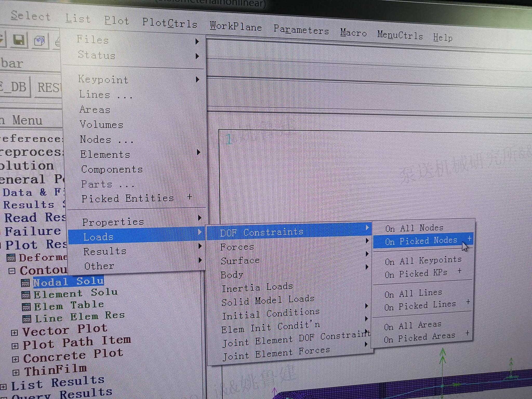Expand the Plot Path Item node

(15, 346)
